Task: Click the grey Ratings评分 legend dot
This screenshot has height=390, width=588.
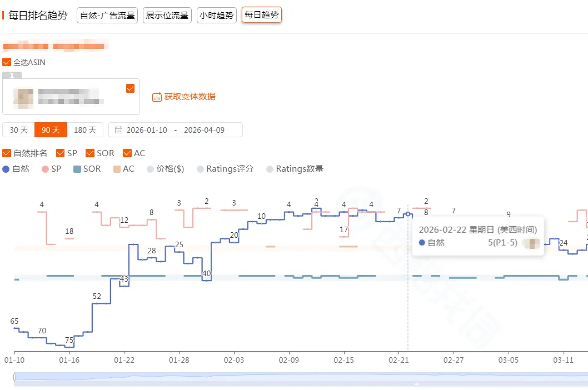Action: tap(200, 169)
